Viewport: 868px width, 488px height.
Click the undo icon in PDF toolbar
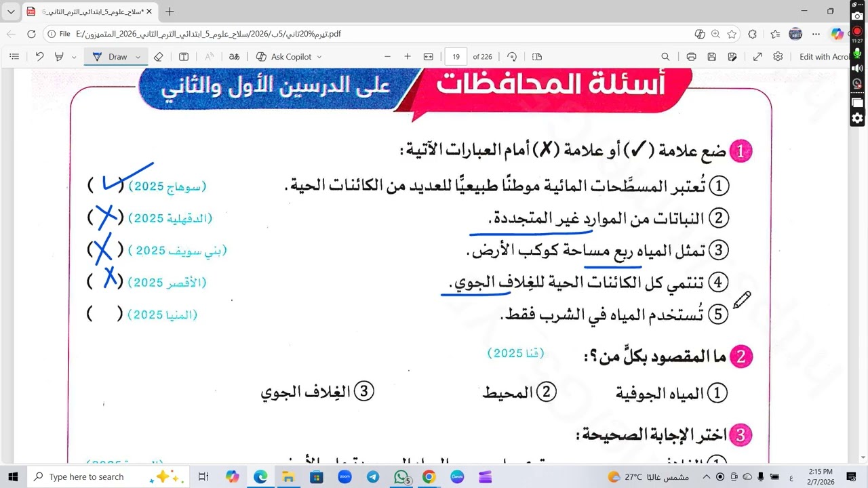tap(39, 57)
